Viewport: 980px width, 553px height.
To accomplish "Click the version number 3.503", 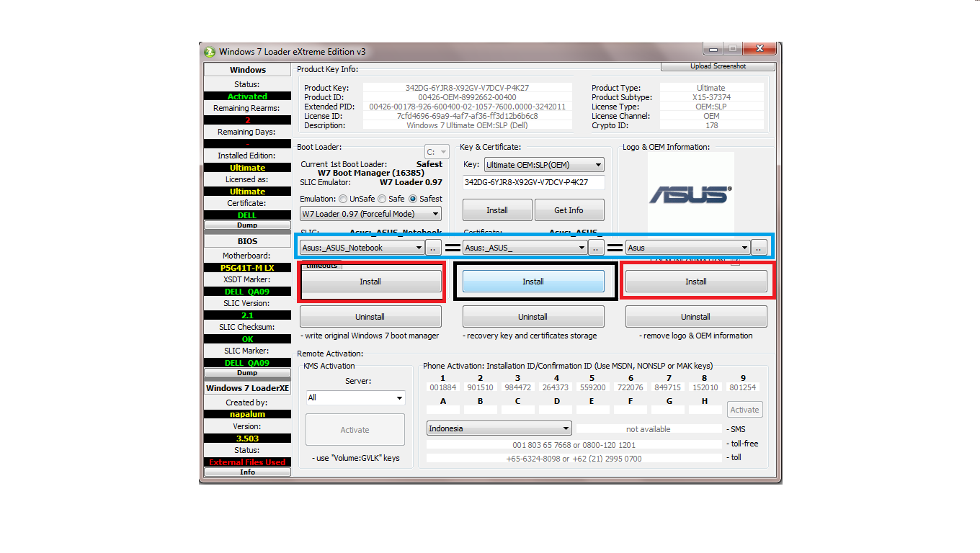I will (x=247, y=439).
